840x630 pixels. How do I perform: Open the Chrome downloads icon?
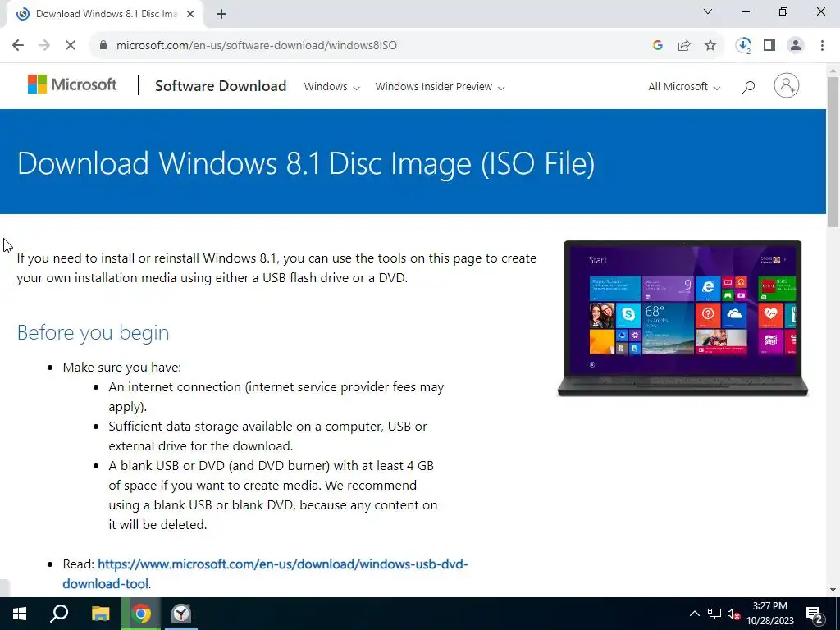pos(743,46)
